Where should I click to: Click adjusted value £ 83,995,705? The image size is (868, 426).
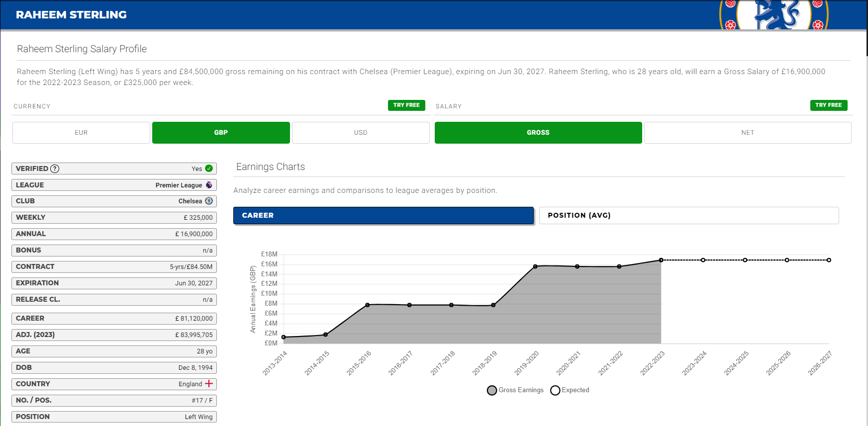tap(194, 335)
